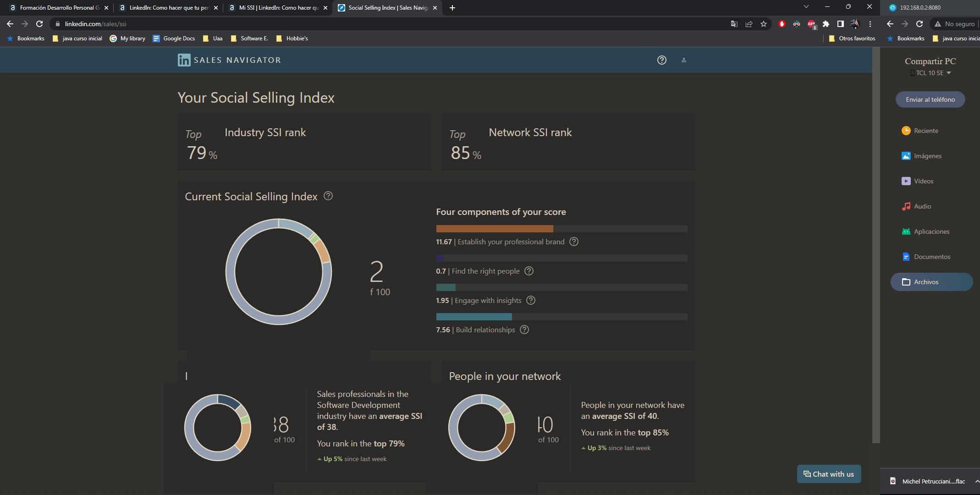Screen dimensions: 980x495
Task: Open the red hand blocker extension
Action: point(782,24)
